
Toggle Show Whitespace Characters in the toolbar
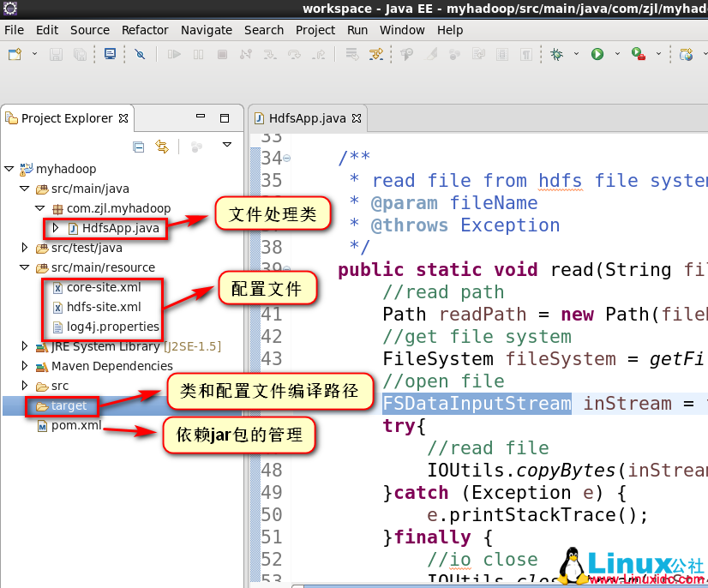point(526,55)
